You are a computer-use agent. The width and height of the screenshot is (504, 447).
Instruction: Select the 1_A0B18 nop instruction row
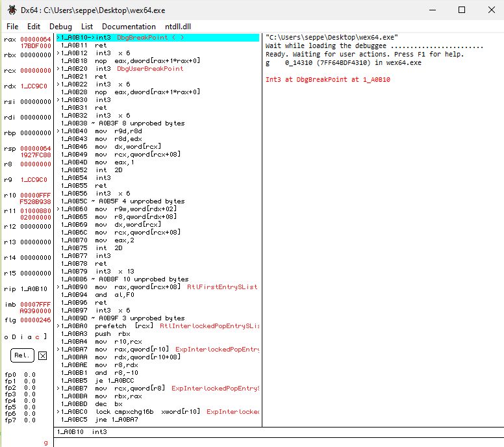pyautogui.click(x=158, y=61)
